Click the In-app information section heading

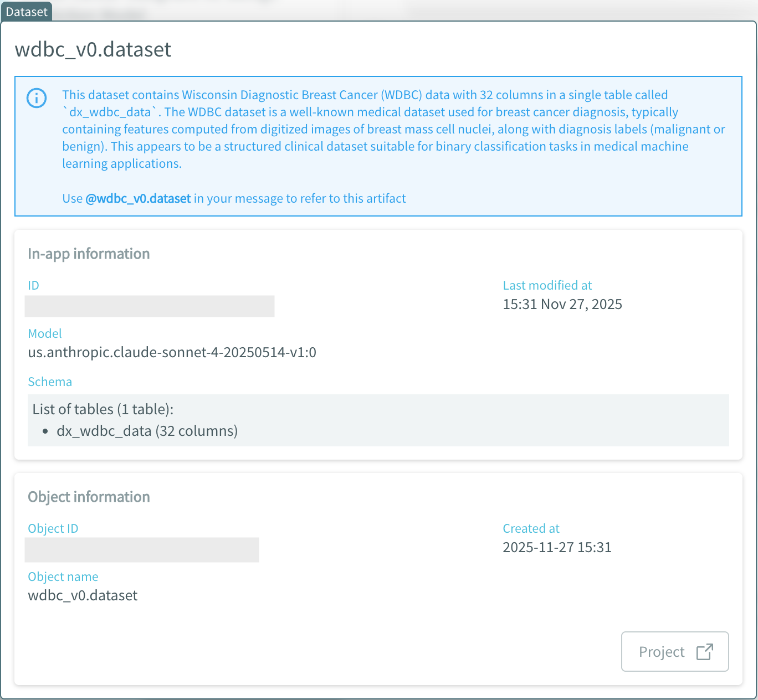tap(89, 254)
